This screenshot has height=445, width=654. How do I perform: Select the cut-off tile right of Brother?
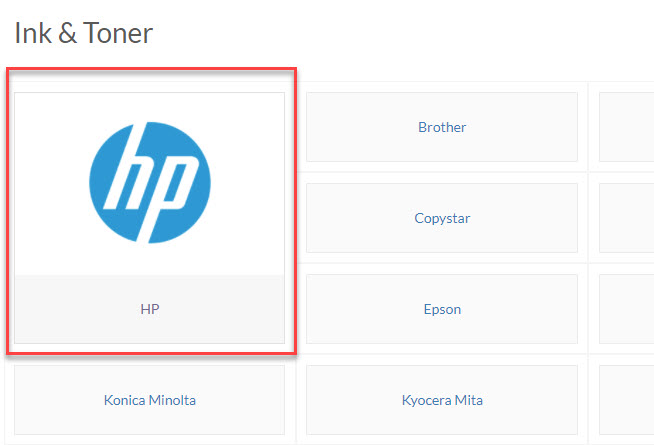tap(628, 127)
